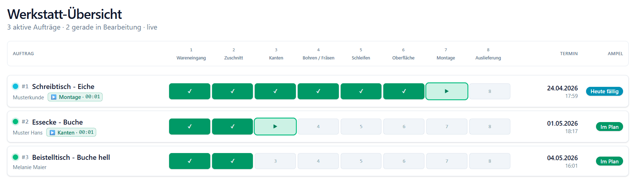Select pending step 8 for Schreibtisch
Screen dimensions: 644x189
pos(489,91)
